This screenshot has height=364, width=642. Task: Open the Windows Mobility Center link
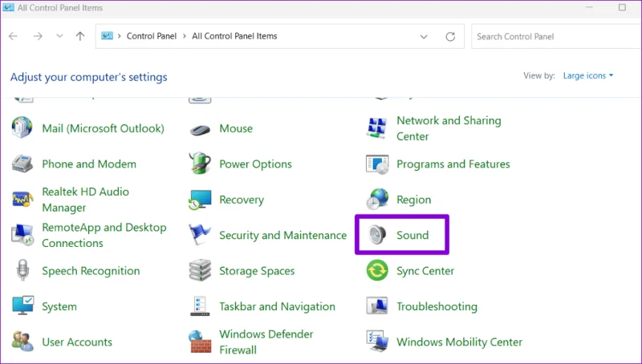[459, 342]
